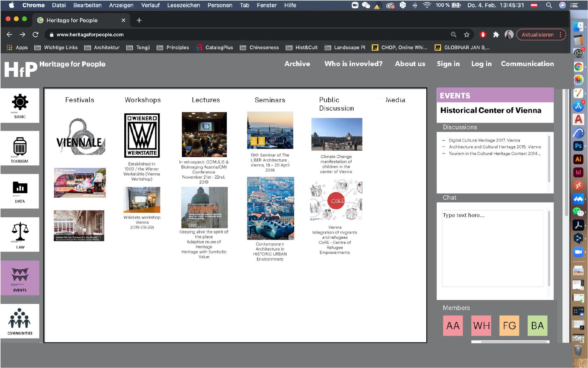Screen dimensions: 588x368
Task: Open Photoshop from the dock
Action: click(578, 146)
